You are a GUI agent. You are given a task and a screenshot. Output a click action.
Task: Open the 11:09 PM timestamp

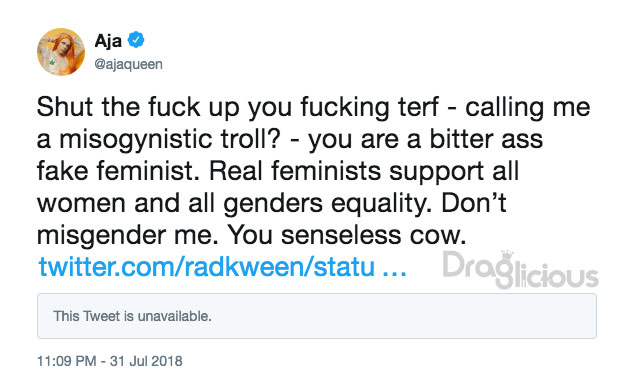pos(66,361)
